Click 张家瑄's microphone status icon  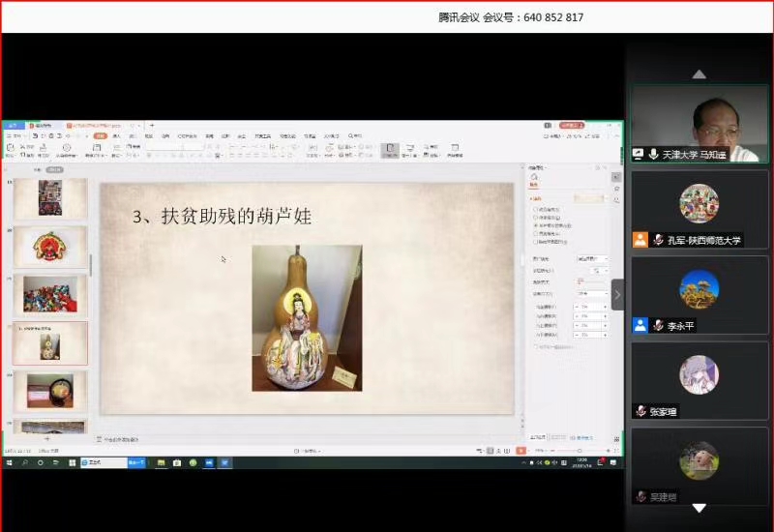coord(640,412)
